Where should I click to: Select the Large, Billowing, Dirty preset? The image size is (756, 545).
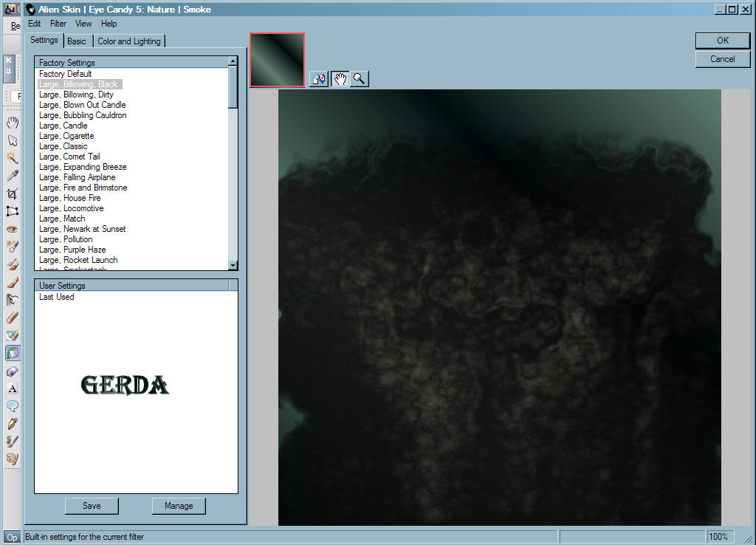[76, 95]
